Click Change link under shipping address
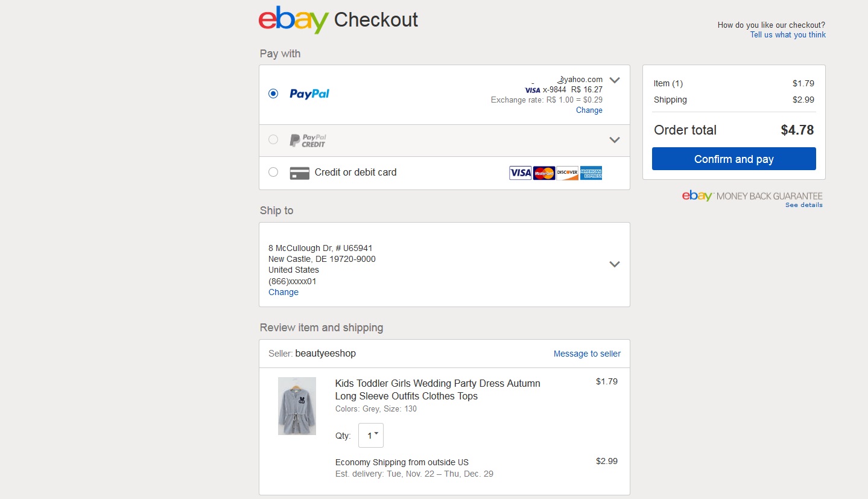This screenshot has height=499, width=868. tap(284, 292)
